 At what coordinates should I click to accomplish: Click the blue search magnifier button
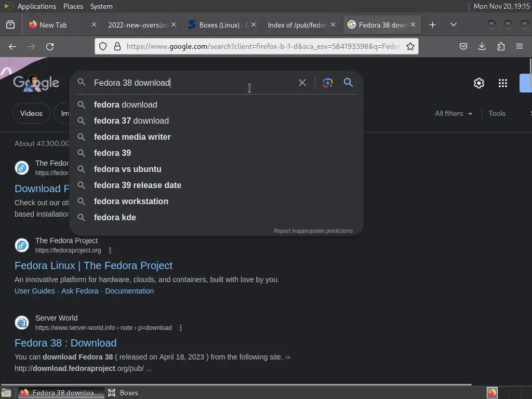[x=348, y=83]
